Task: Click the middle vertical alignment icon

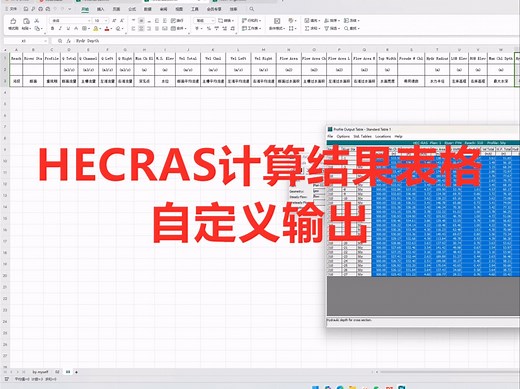Action: point(141,21)
